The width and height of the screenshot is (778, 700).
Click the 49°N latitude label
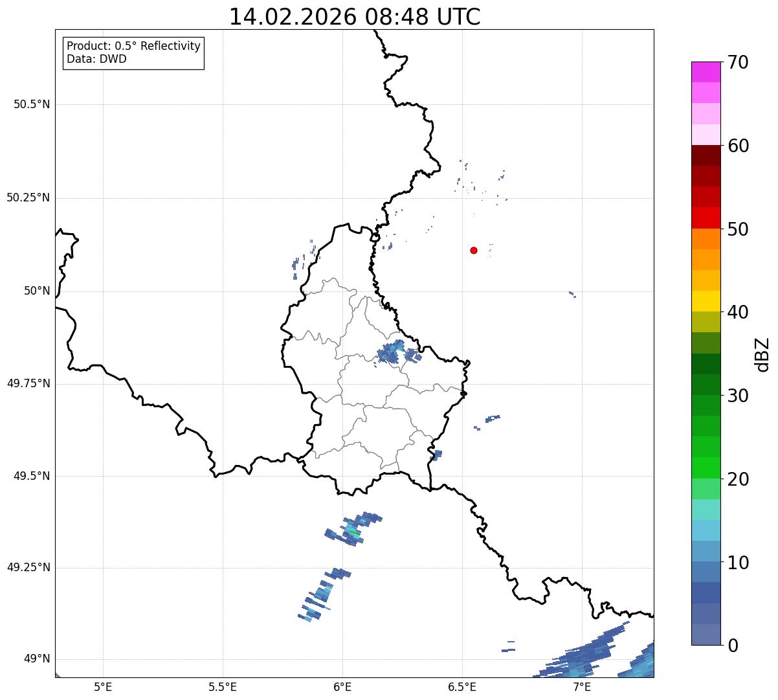coord(37,659)
